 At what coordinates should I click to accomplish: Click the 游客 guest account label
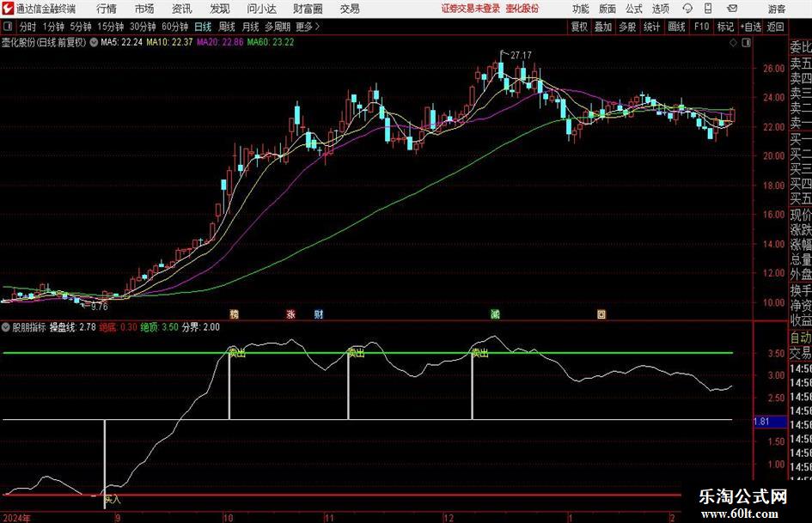[x=776, y=9]
